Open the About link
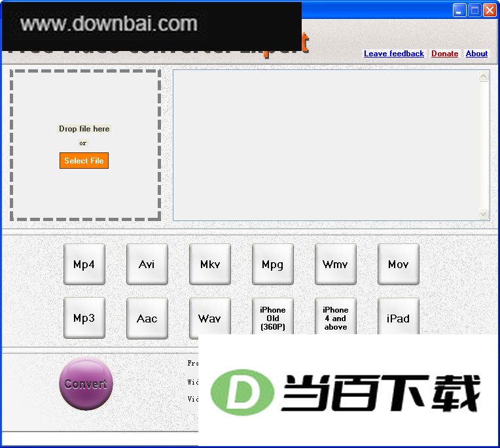This screenshot has width=500, height=448. 476,54
